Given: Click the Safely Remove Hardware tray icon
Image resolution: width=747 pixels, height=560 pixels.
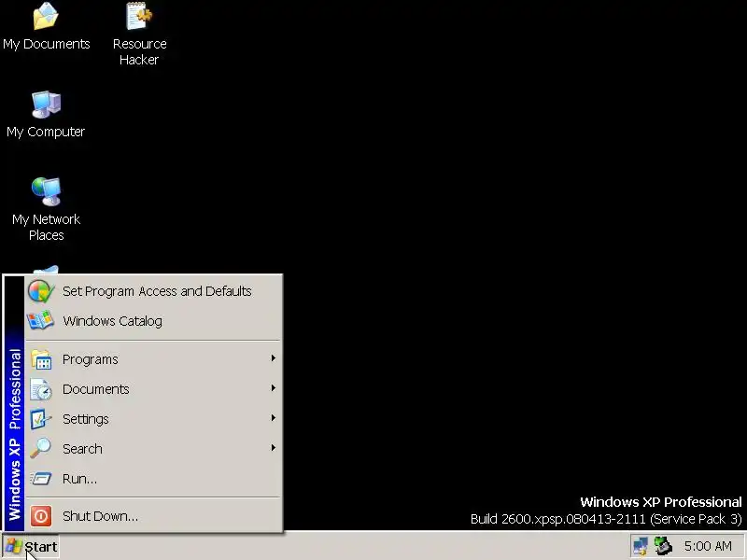Looking at the screenshot, I should click(663, 546).
